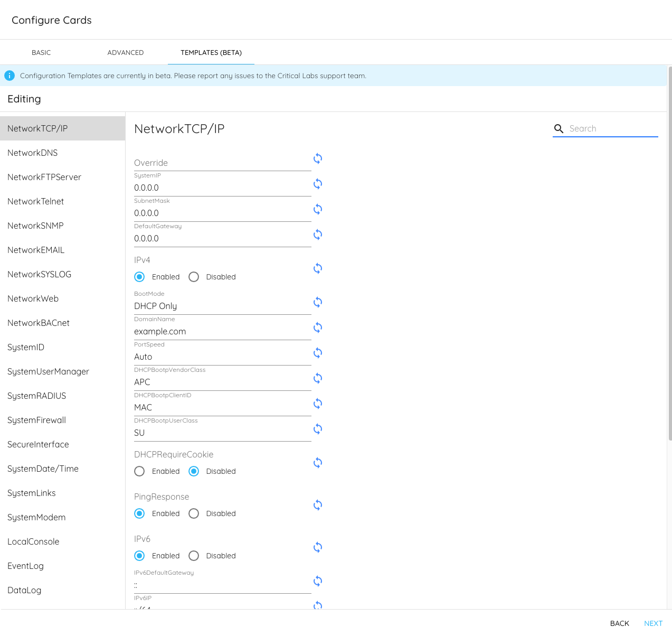Open SystemUserManager section

tap(62, 371)
